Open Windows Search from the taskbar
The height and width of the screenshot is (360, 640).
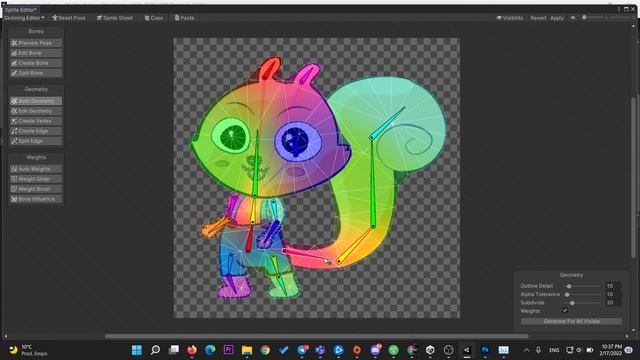[x=155, y=350]
